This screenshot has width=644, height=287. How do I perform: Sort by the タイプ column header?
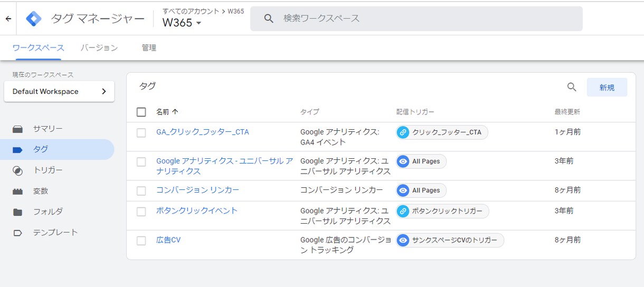(x=310, y=112)
